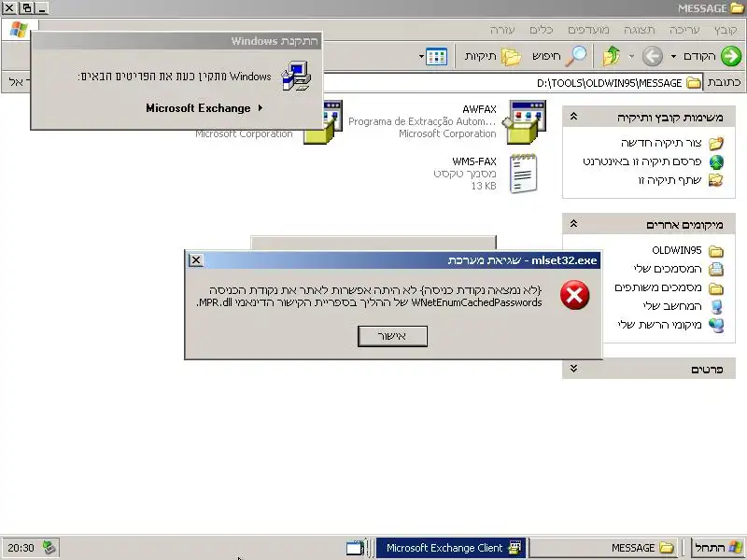
Task: Click the share folder icon
Action: [715, 180]
